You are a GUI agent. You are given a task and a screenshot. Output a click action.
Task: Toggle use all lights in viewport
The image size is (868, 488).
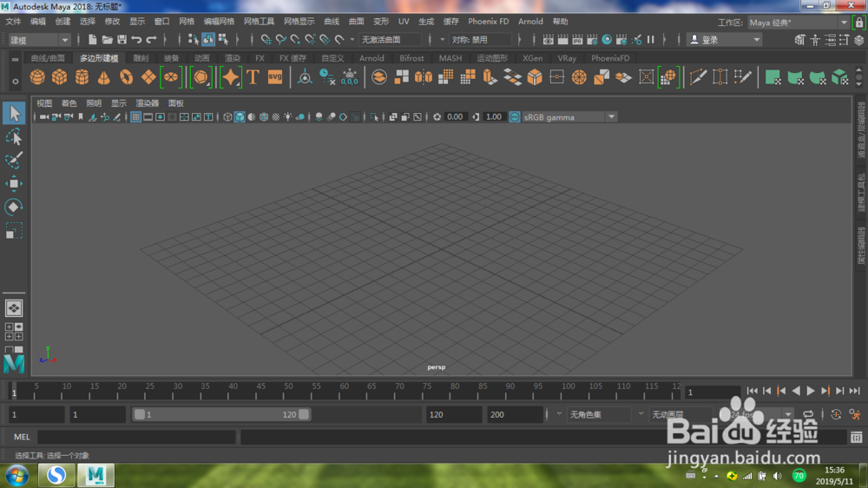(288, 117)
